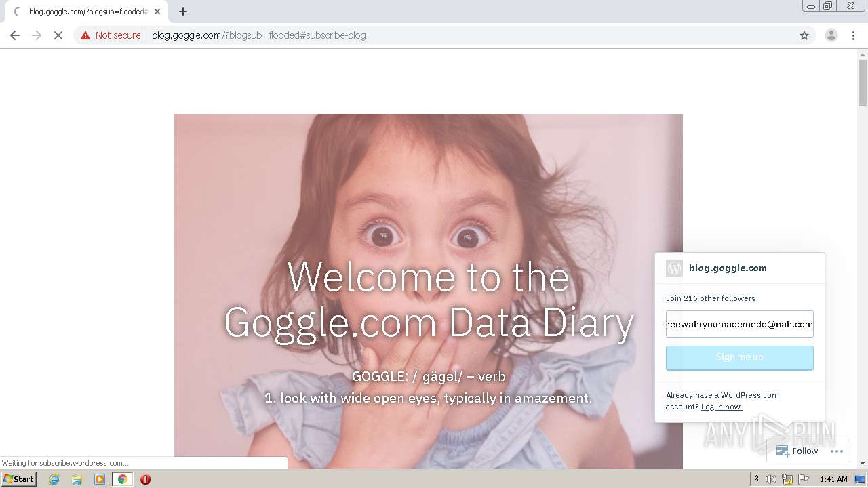Restore down the Chrome window

pos(828,6)
